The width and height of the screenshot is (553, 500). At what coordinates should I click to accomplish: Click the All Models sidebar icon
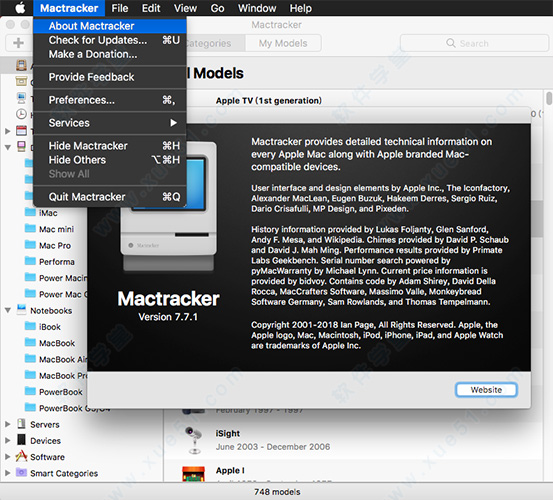coord(21,65)
